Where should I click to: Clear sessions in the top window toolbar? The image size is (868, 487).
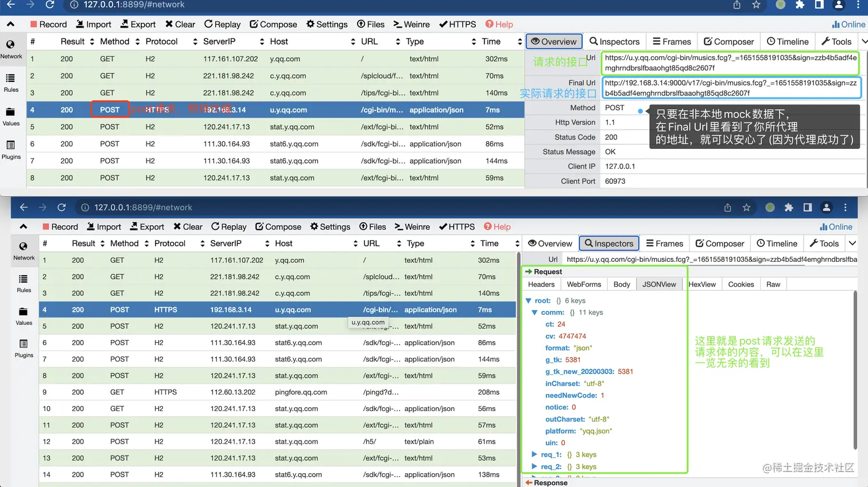[180, 24]
